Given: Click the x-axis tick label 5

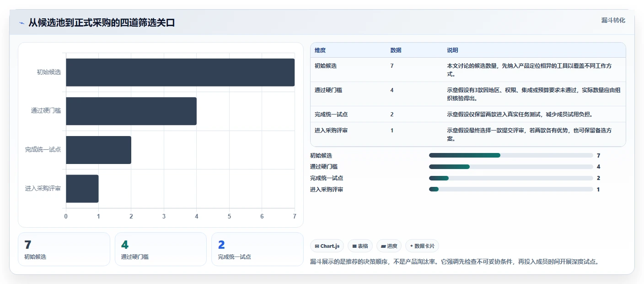Looking at the screenshot, I should pos(229,216).
